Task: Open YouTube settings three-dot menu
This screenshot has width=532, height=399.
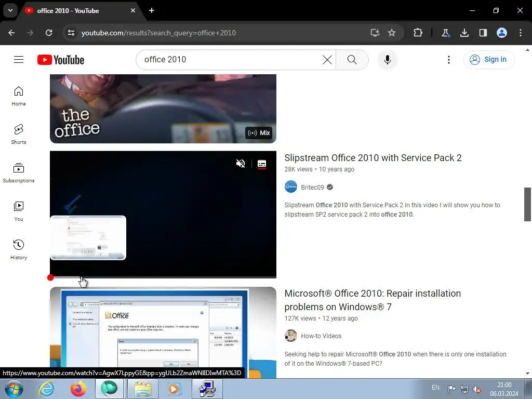Action: tap(448, 60)
